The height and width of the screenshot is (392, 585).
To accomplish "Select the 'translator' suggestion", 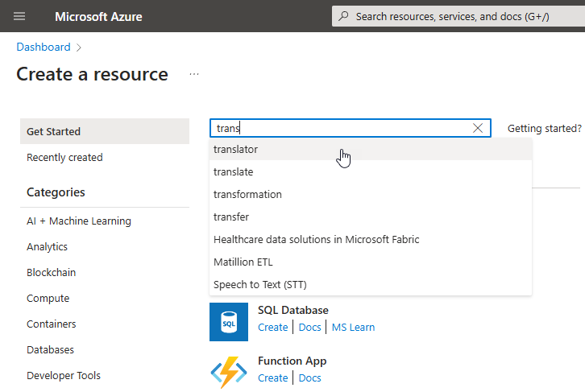I will click(x=235, y=149).
